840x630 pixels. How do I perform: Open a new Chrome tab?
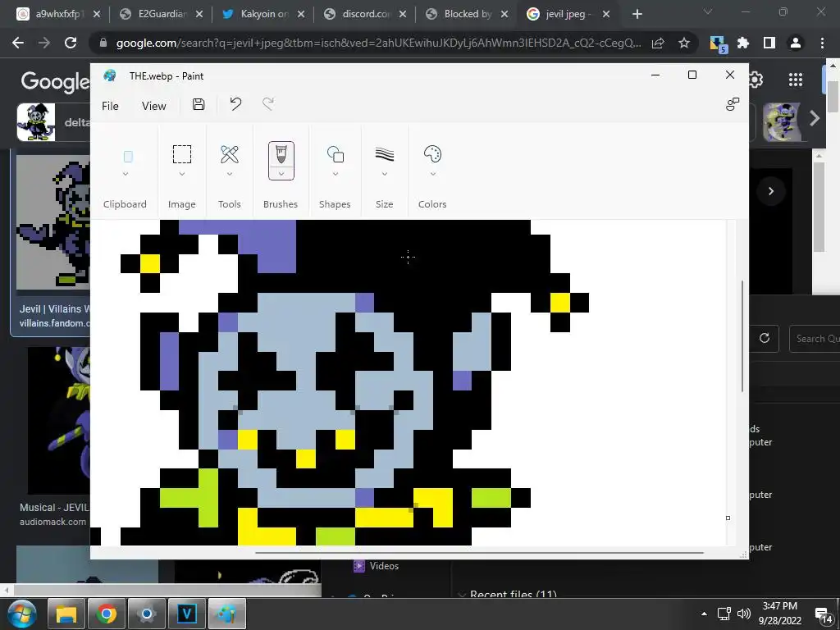coord(637,15)
